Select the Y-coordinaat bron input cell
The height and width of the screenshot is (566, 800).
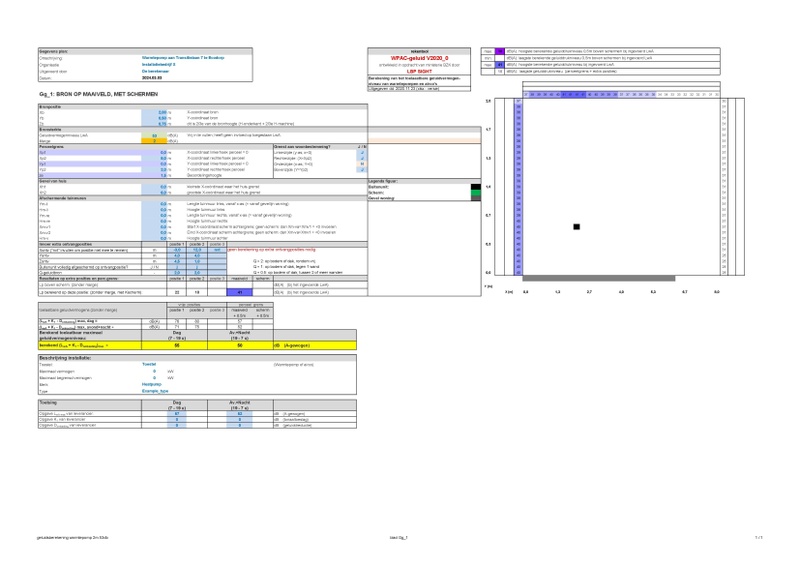[x=154, y=118]
